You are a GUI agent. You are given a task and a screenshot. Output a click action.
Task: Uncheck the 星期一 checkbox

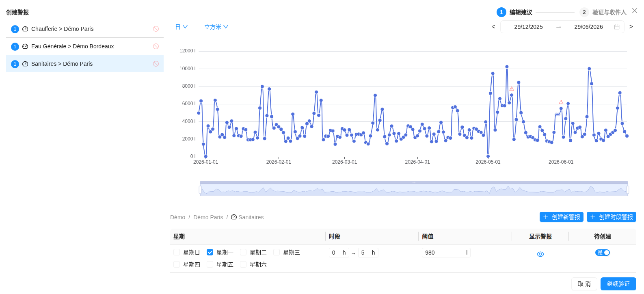[210, 252]
